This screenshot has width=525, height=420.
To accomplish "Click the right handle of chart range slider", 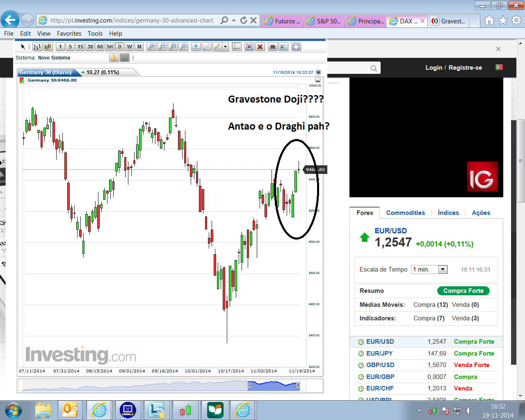I will [x=298, y=385].
